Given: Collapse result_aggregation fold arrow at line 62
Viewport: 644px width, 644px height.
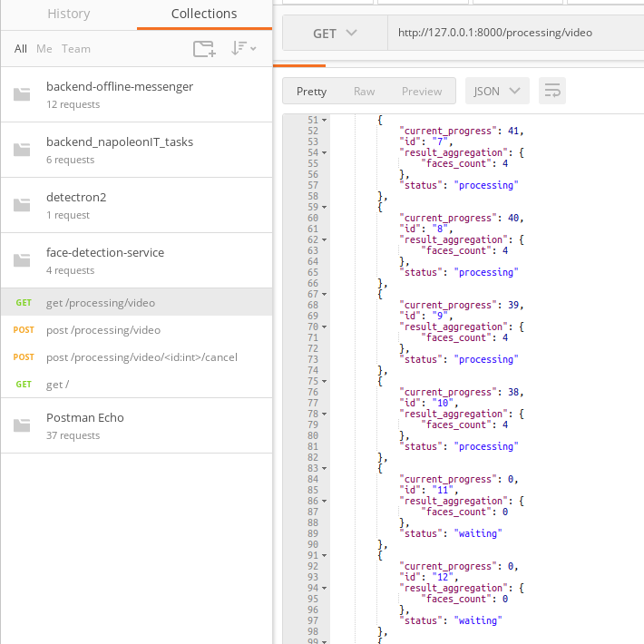Looking at the screenshot, I should click(325, 239).
